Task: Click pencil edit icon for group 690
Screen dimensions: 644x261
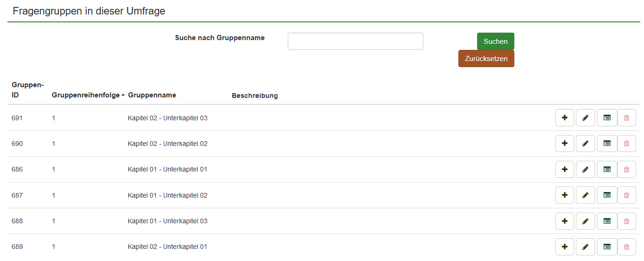Action: pos(585,144)
